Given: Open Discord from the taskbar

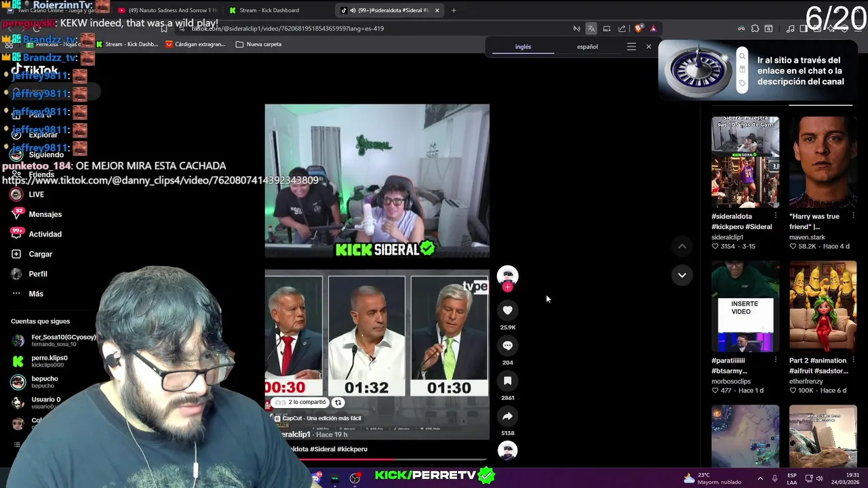Looking at the screenshot, I should (316, 478).
